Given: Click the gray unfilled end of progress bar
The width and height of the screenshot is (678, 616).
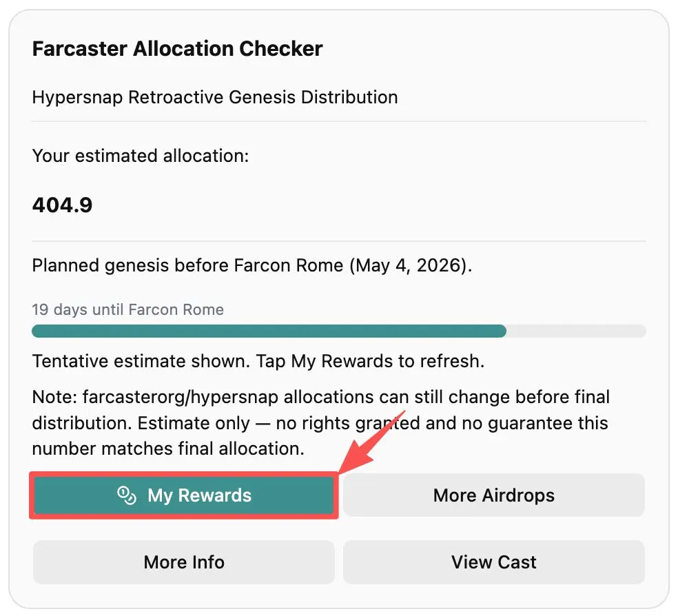Looking at the screenshot, I should click(x=576, y=331).
